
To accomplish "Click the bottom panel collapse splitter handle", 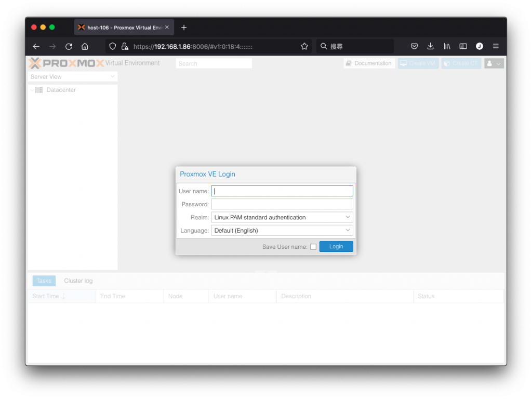I will (266, 272).
